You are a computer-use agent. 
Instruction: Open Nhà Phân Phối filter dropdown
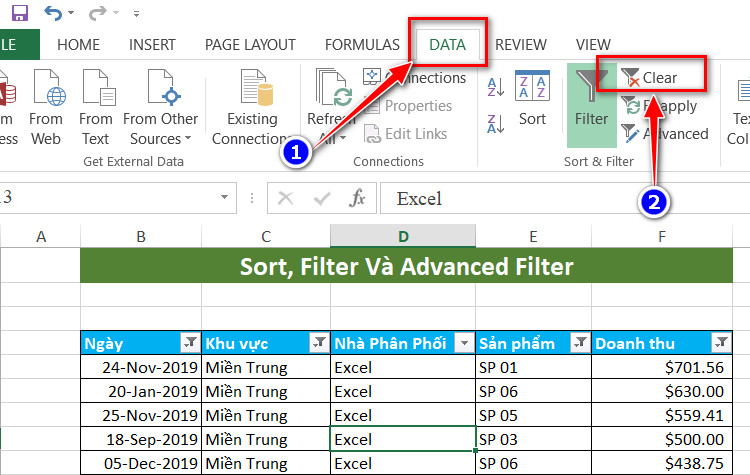[464, 342]
